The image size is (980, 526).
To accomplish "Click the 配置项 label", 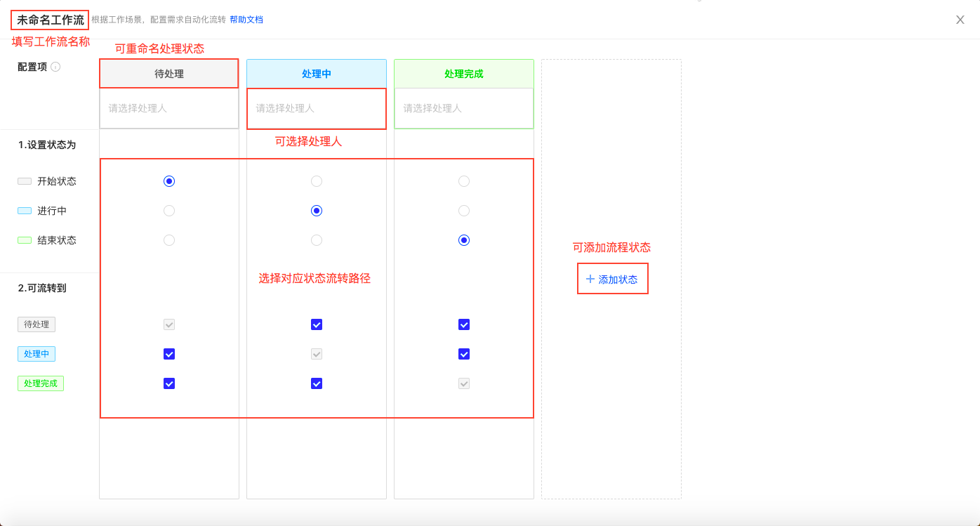I will click(x=32, y=67).
